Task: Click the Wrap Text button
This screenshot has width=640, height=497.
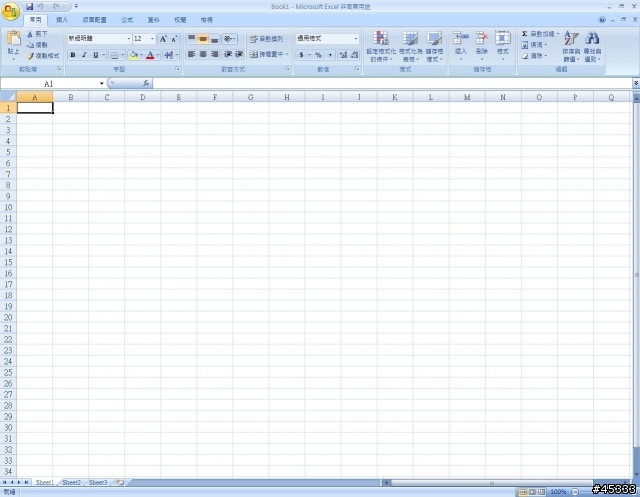Action: click(x=267, y=39)
